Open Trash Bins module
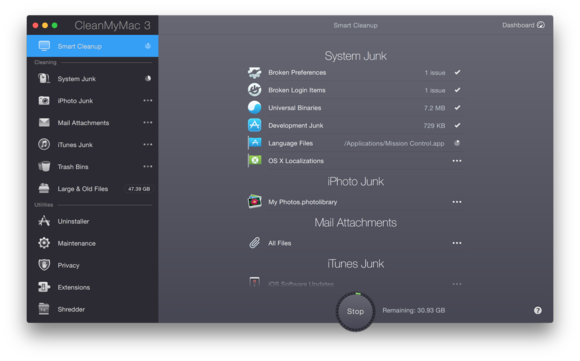Viewport: 580px width, 361px height. point(92,167)
